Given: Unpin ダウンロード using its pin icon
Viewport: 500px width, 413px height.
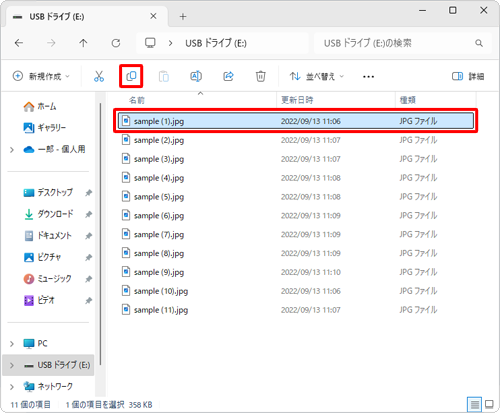Looking at the screenshot, I should pyautogui.click(x=88, y=214).
